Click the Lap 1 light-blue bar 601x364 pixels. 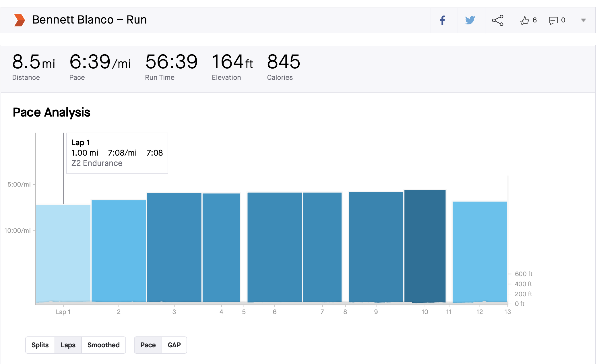pos(63,253)
